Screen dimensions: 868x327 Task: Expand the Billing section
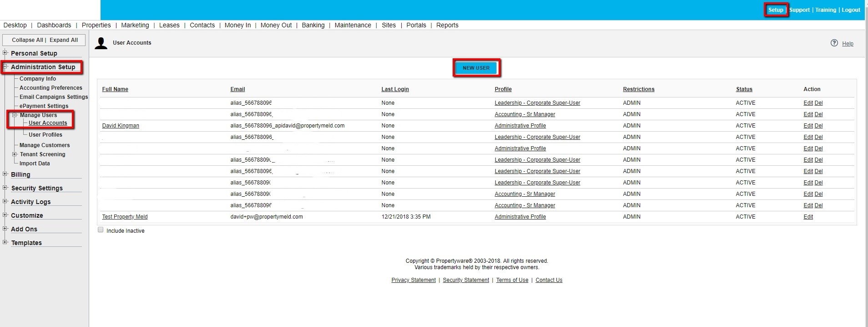[5, 174]
